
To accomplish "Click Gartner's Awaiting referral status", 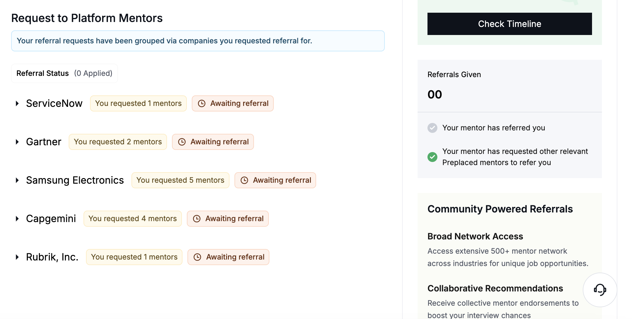I will (x=213, y=142).
